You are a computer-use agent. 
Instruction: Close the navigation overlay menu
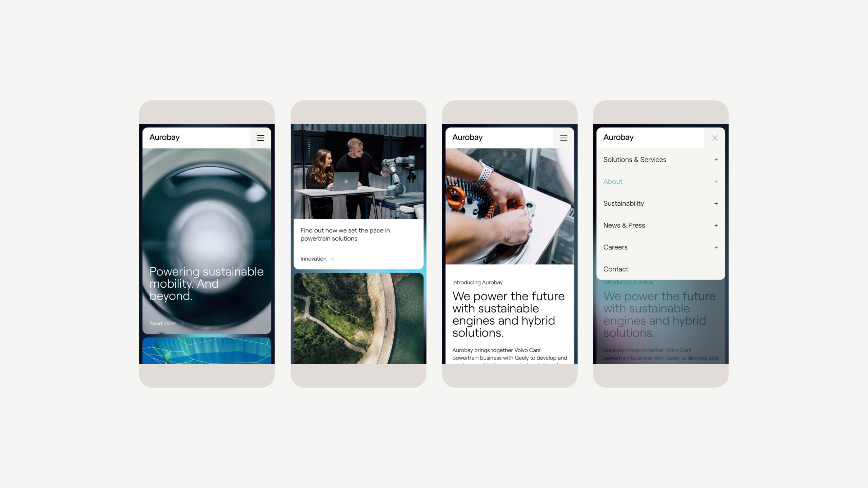(715, 138)
